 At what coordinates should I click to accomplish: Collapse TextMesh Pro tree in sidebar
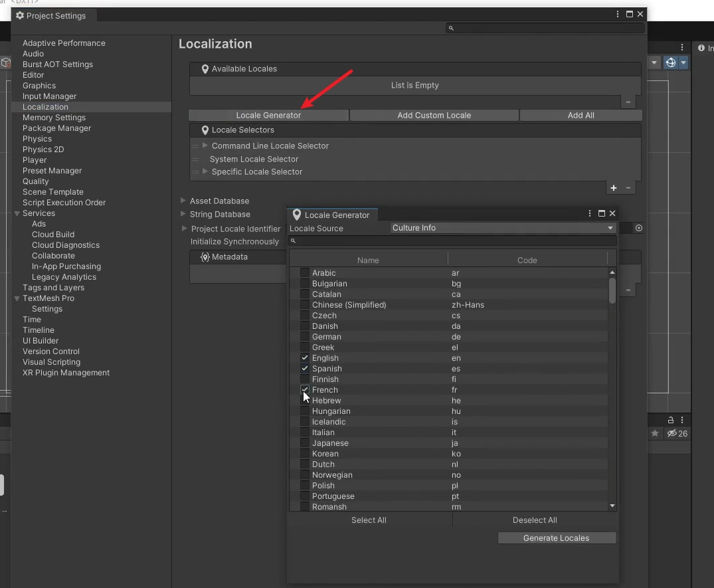click(x=17, y=298)
